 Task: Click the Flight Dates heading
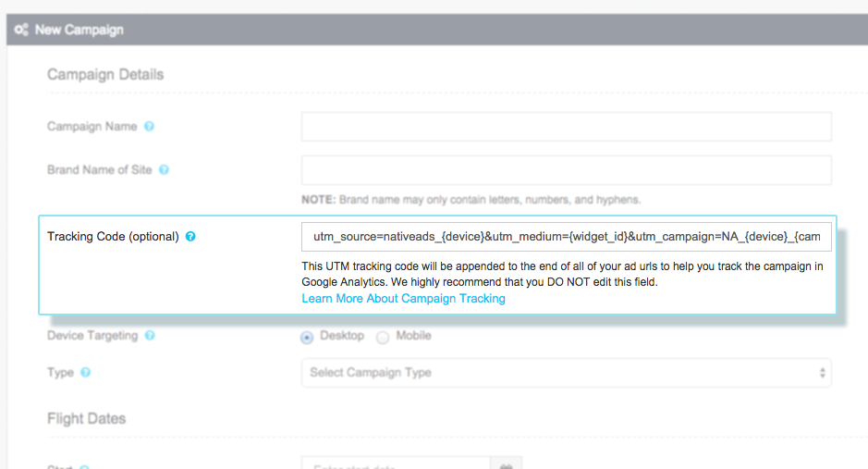tap(86, 419)
